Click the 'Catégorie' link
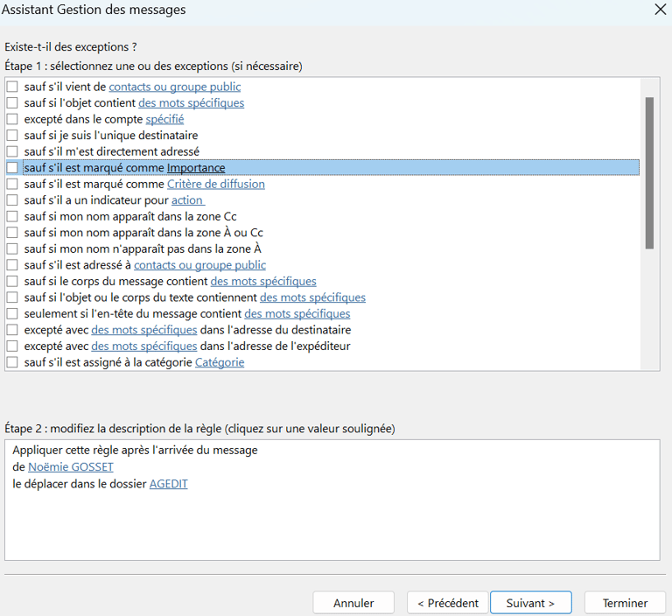672x616 pixels. pyautogui.click(x=220, y=362)
